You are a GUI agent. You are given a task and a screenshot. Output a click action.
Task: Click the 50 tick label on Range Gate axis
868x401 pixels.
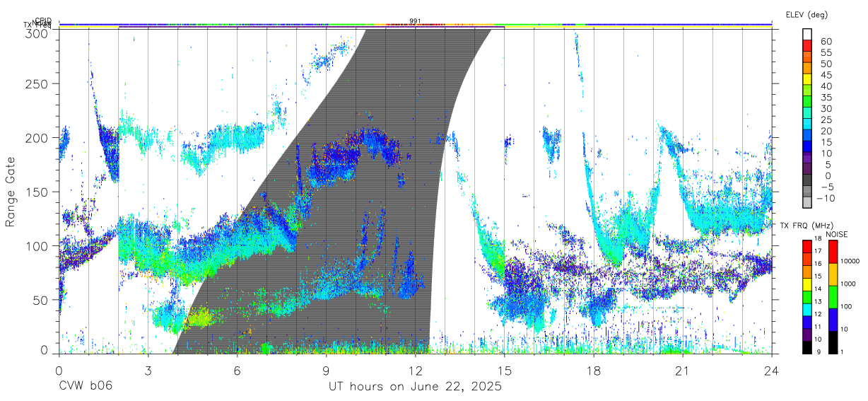pyautogui.click(x=40, y=300)
